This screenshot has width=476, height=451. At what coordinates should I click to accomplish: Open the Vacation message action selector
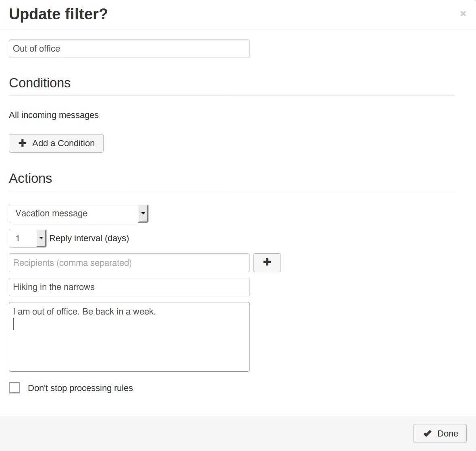pos(79,213)
